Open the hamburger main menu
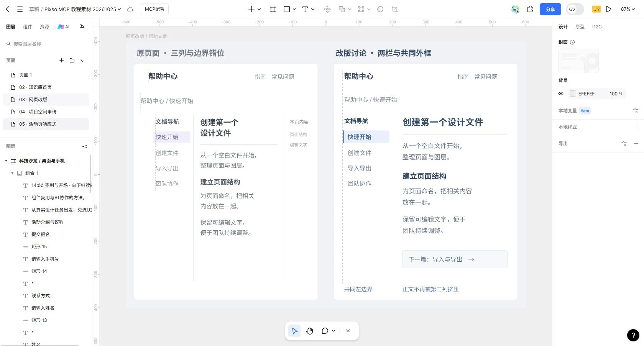This screenshot has height=346, width=644. pos(20,9)
